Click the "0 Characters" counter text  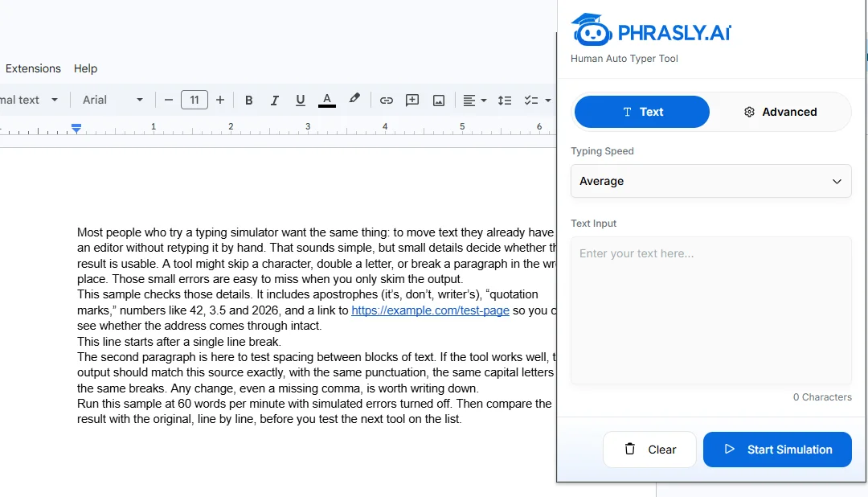(822, 397)
